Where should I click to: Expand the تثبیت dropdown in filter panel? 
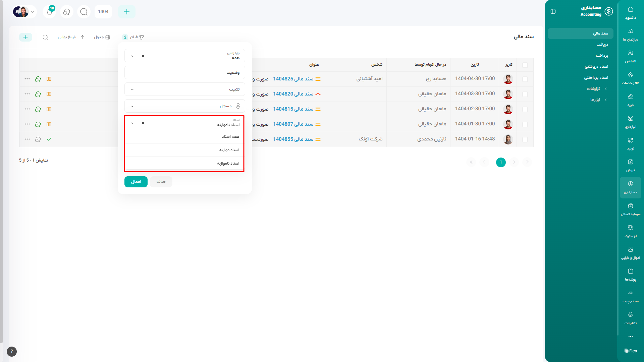(x=132, y=89)
